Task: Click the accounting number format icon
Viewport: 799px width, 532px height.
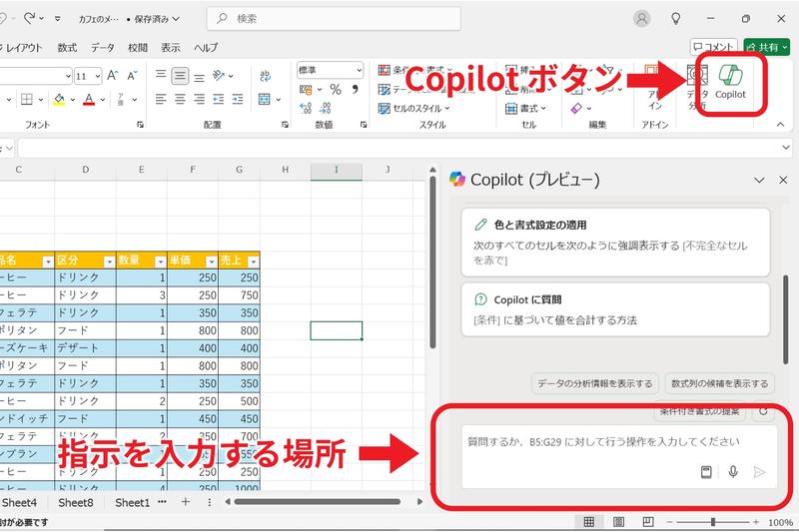Action: pos(306,90)
